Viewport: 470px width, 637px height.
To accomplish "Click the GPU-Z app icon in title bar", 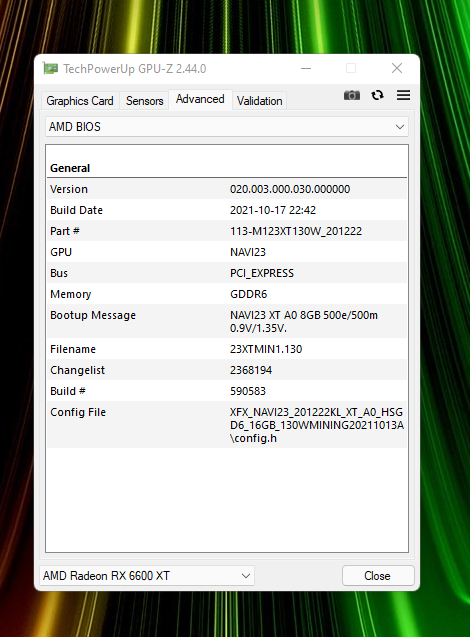I will coord(50,68).
